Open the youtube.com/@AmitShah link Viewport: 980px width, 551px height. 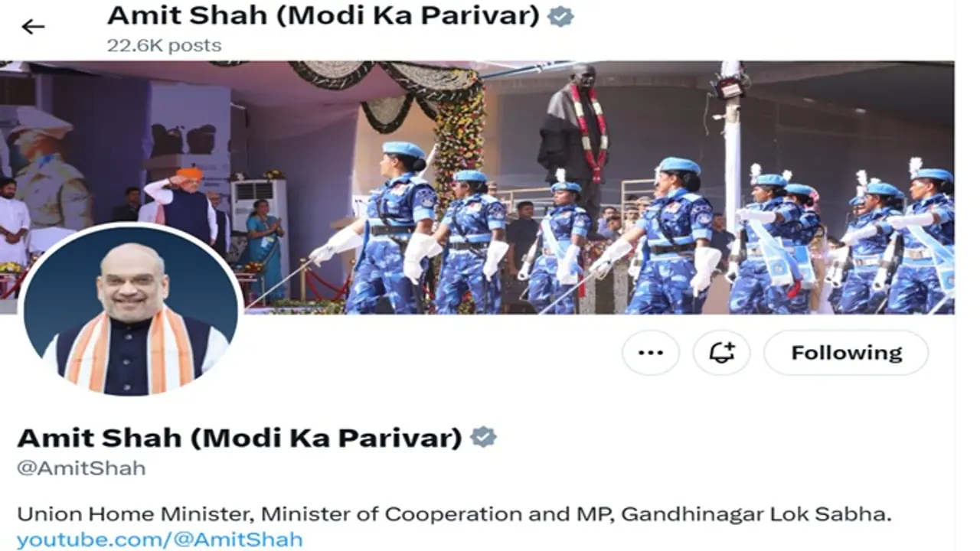[160, 539]
